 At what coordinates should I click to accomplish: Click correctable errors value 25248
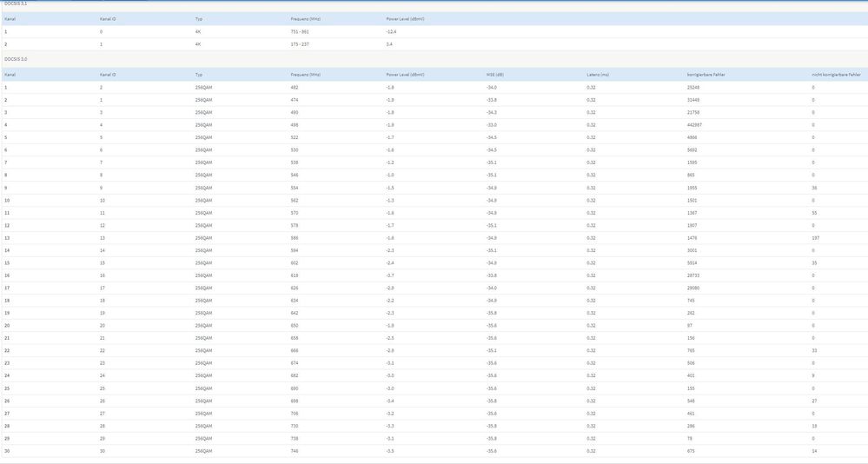click(x=693, y=88)
